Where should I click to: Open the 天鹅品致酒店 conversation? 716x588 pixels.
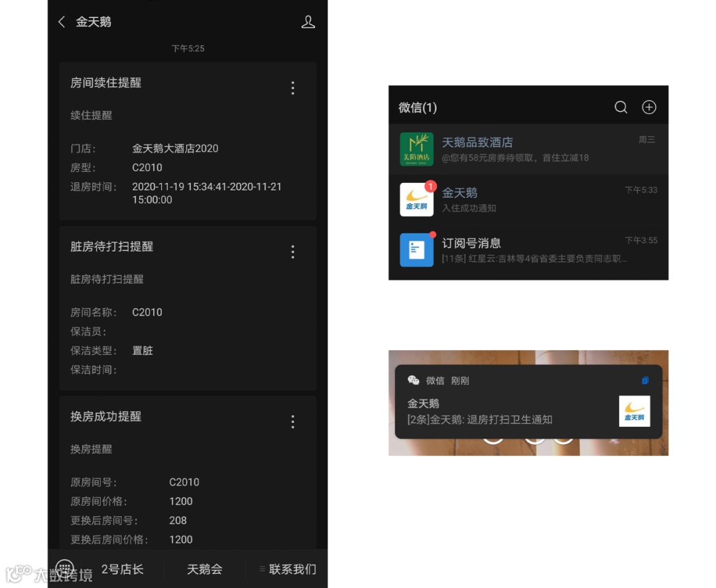point(528,149)
